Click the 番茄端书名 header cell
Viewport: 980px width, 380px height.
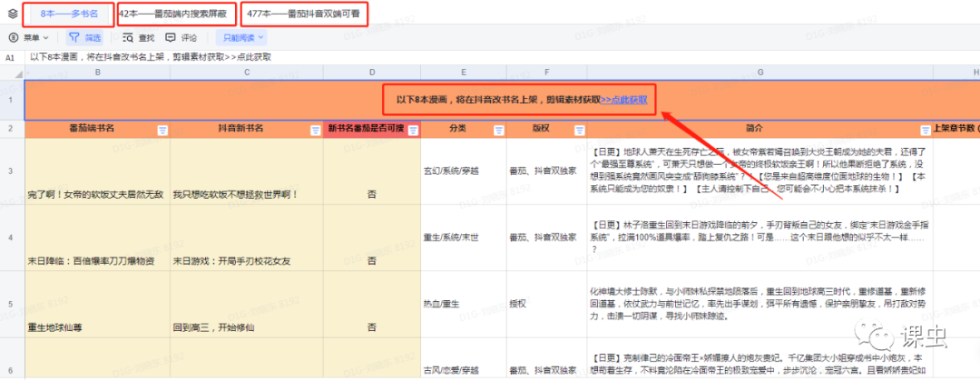pyautogui.click(x=97, y=130)
